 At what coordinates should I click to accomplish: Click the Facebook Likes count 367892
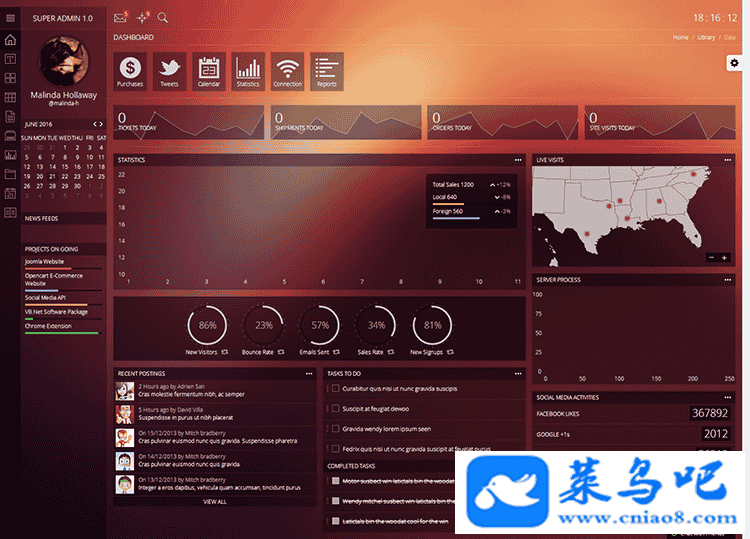tap(710, 413)
